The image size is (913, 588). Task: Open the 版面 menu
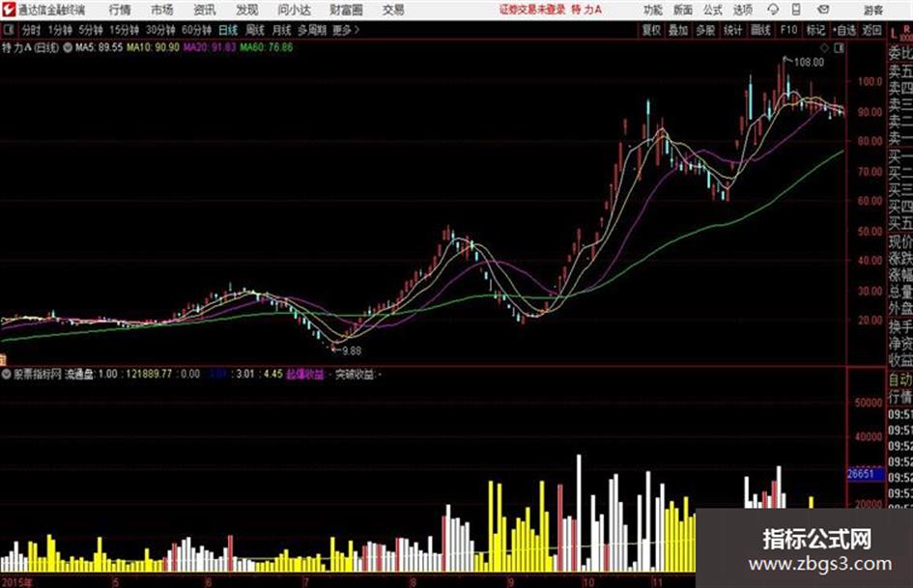coord(682,10)
